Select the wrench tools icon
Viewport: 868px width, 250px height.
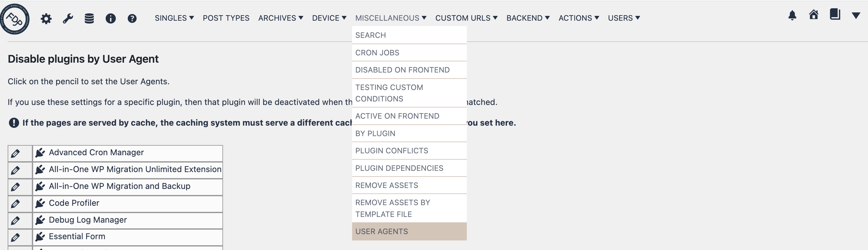click(x=67, y=18)
